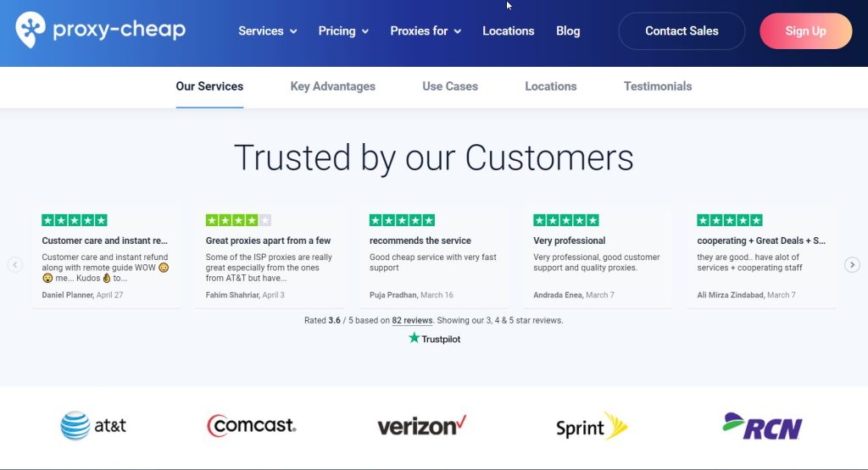This screenshot has width=868, height=470.
Task: Select the Use Cases tab
Action: click(450, 86)
